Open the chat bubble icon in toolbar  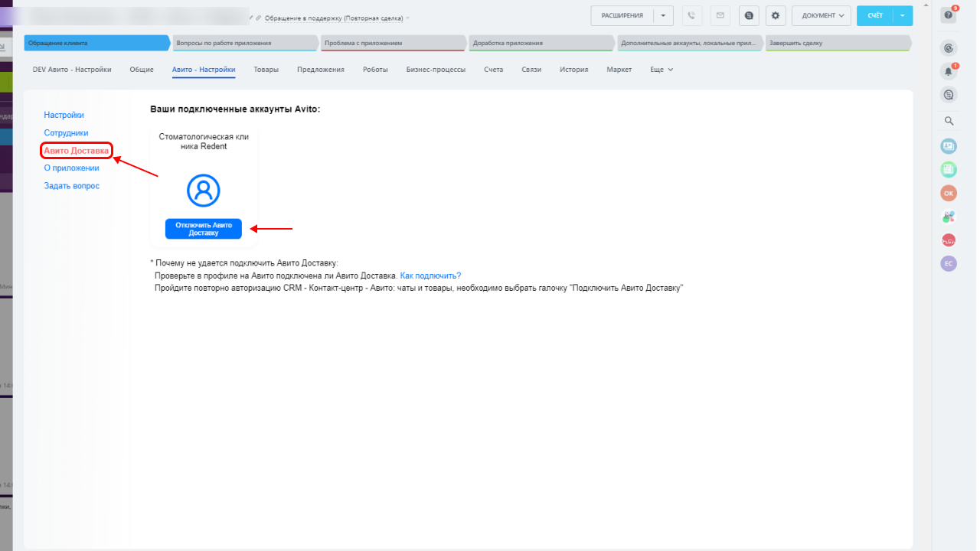tap(749, 15)
